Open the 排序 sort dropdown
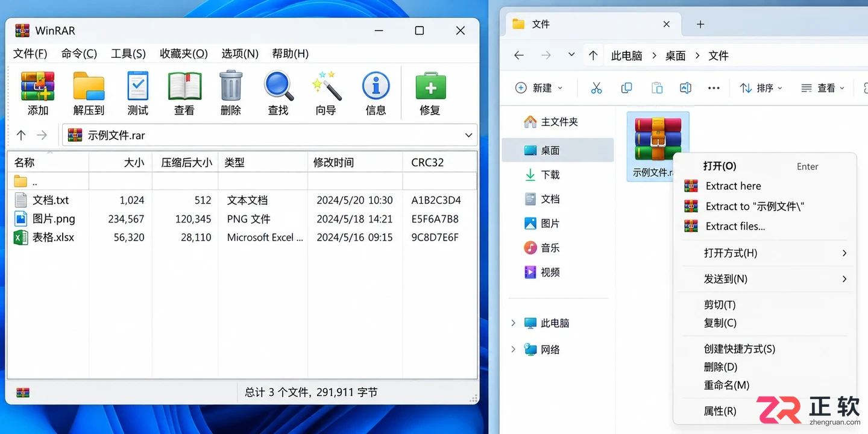The height and width of the screenshot is (434, 868). [x=761, y=88]
